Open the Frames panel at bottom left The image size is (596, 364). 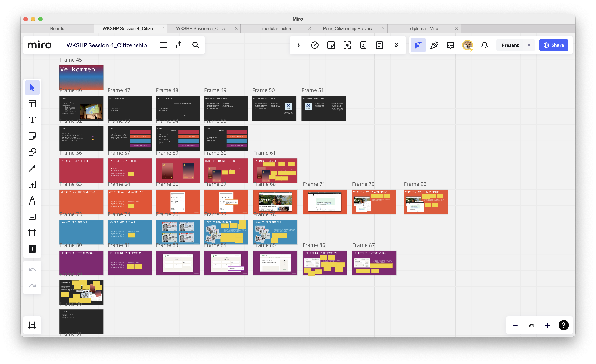[x=32, y=325]
